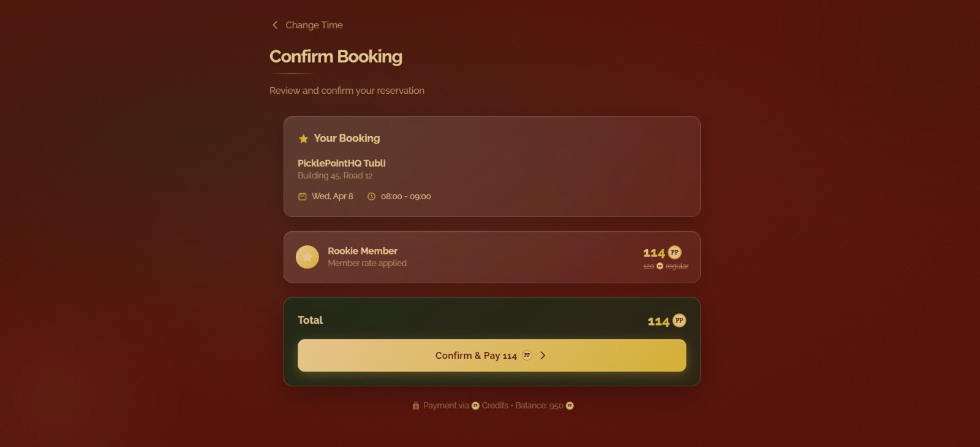Click the small PP coin before Credits
The width and height of the screenshot is (980, 447).
[x=475, y=406]
